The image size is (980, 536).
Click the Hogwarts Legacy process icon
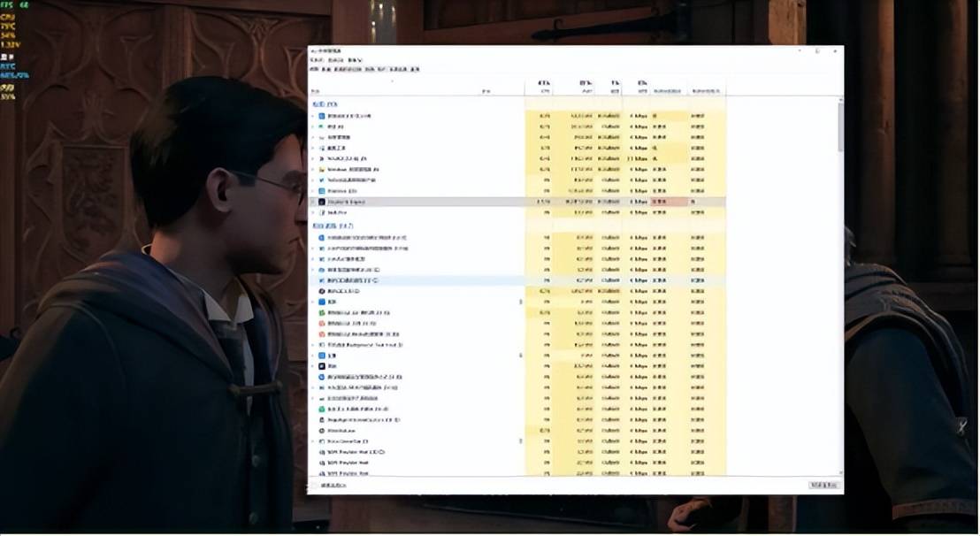pos(322,202)
